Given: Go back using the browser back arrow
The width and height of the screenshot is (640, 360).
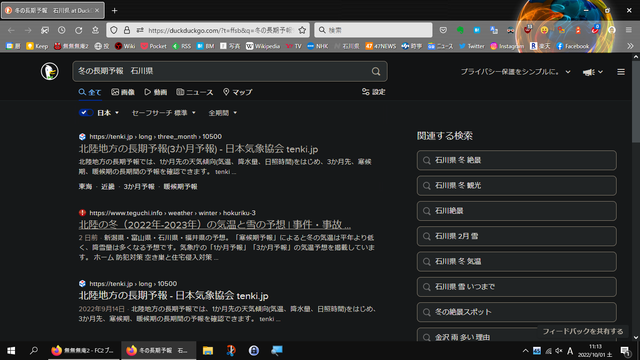Looking at the screenshot, I should (x=11, y=30).
